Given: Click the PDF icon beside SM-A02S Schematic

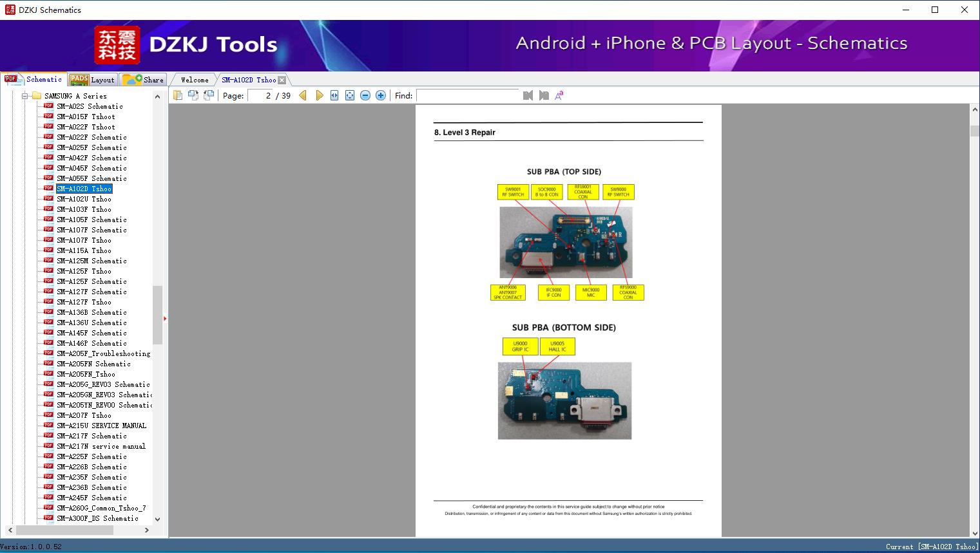Looking at the screenshot, I should [48, 106].
